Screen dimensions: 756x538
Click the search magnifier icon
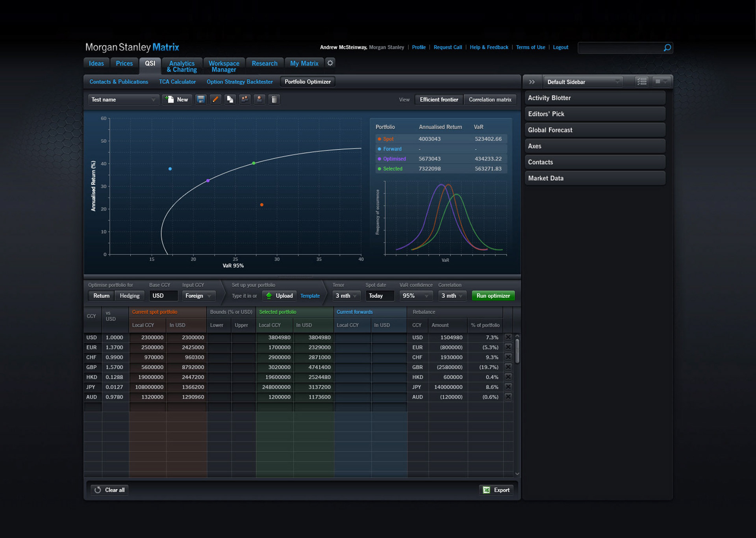(x=667, y=48)
